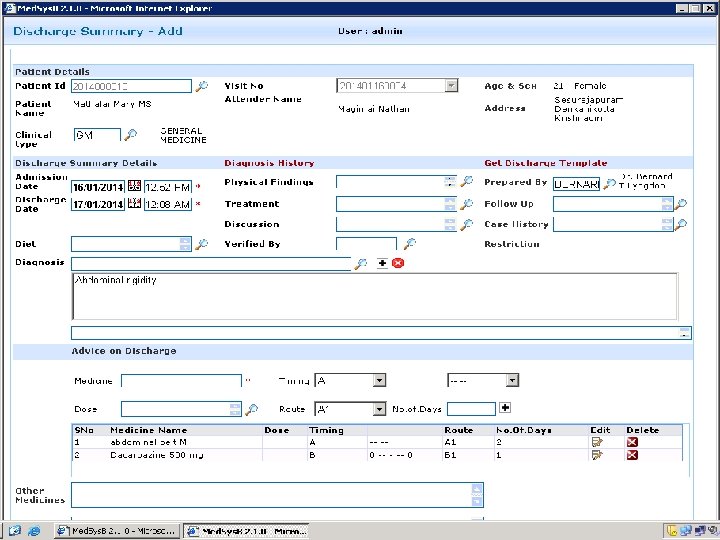
Task: Remove diagnosis with the red delete icon
Action: pyautogui.click(x=398, y=263)
